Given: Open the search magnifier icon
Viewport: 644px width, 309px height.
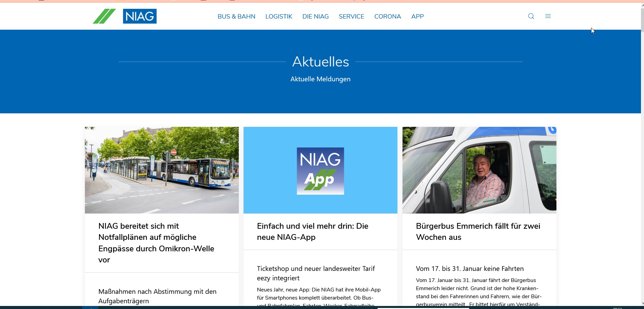Looking at the screenshot, I should 531,16.
